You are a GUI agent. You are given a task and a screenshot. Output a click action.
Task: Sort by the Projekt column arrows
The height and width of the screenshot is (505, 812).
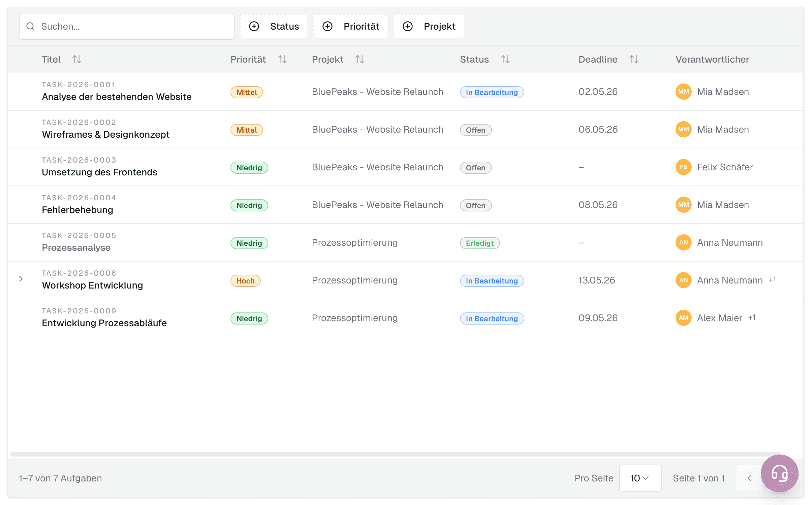[360, 60]
